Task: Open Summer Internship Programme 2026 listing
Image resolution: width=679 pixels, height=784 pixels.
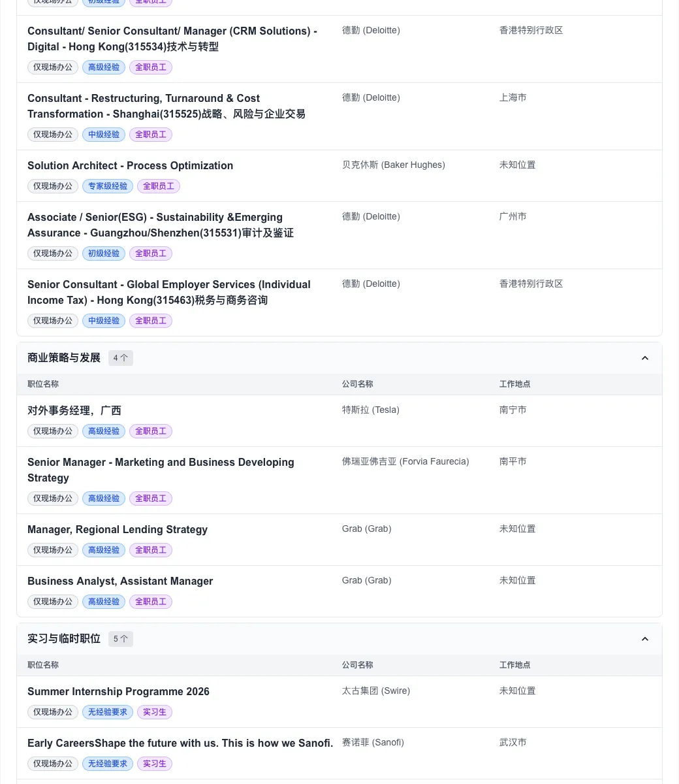Action: [118, 692]
